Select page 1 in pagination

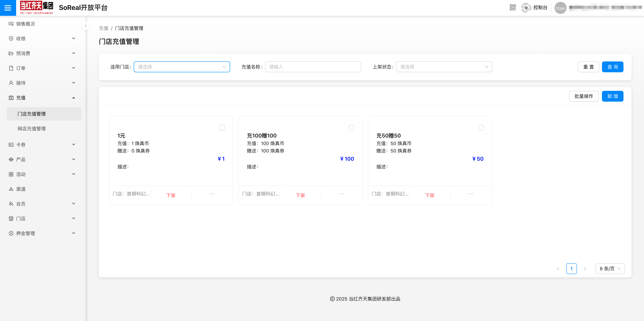571,269
